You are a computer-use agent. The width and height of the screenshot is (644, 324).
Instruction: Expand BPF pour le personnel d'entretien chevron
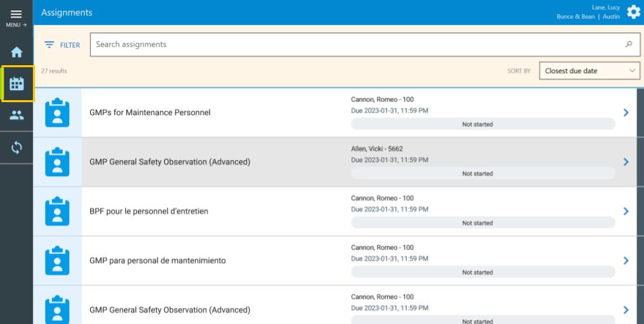[x=627, y=211]
